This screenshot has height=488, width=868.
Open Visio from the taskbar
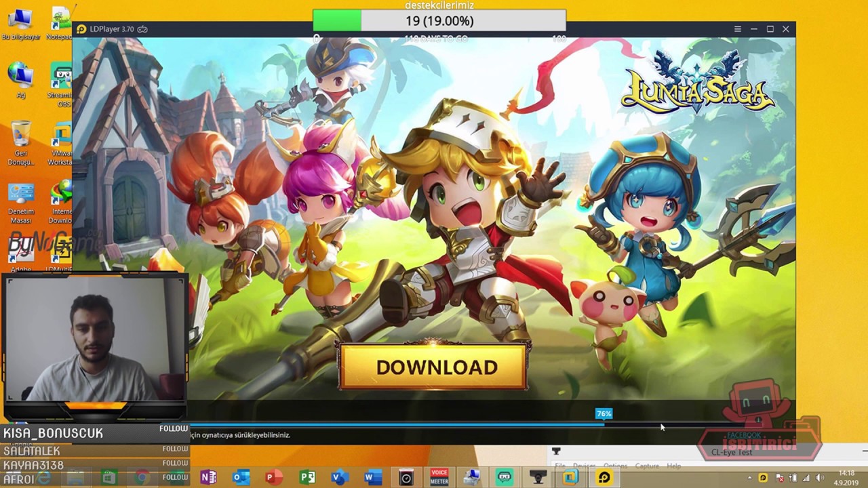340,477
